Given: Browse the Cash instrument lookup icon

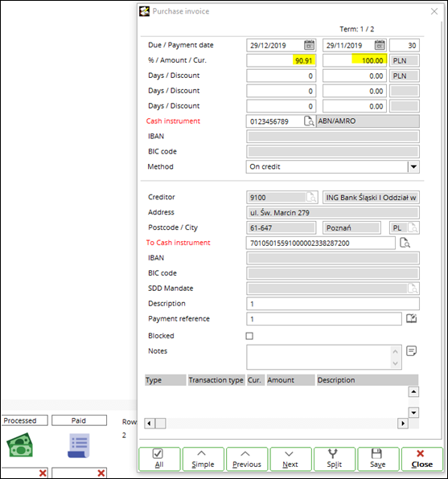Looking at the screenshot, I should pos(309,121).
